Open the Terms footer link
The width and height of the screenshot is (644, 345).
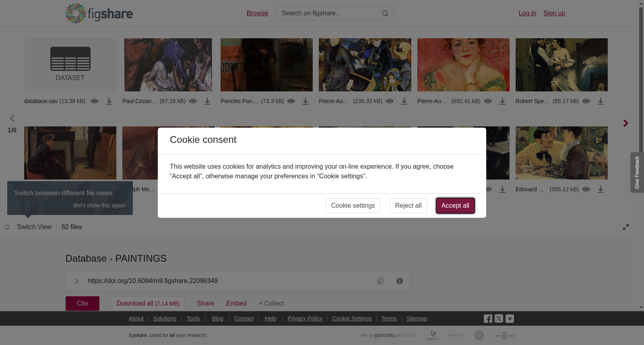(x=389, y=318)
